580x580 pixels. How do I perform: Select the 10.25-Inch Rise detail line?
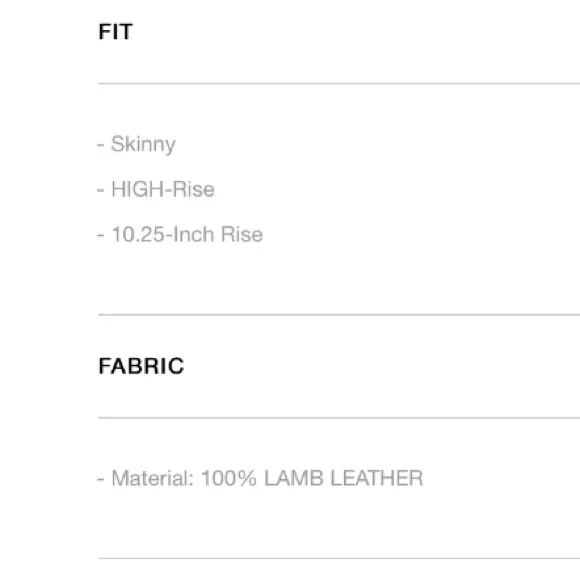180,235
